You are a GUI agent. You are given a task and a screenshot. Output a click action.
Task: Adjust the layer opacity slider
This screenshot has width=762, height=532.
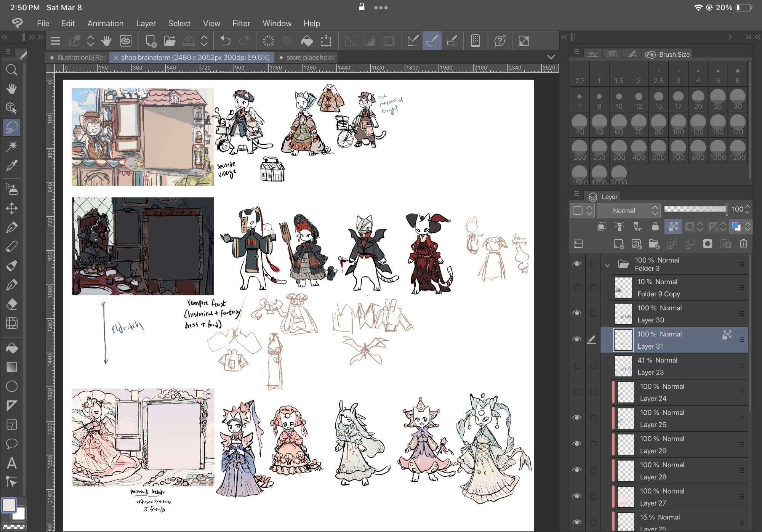pyautogui.click(x=695, y=209)
